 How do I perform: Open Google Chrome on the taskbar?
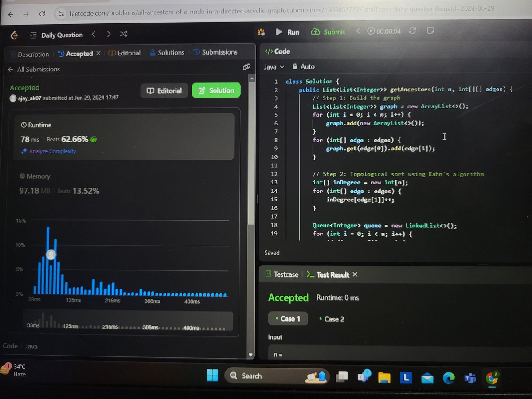coord(492,378)
